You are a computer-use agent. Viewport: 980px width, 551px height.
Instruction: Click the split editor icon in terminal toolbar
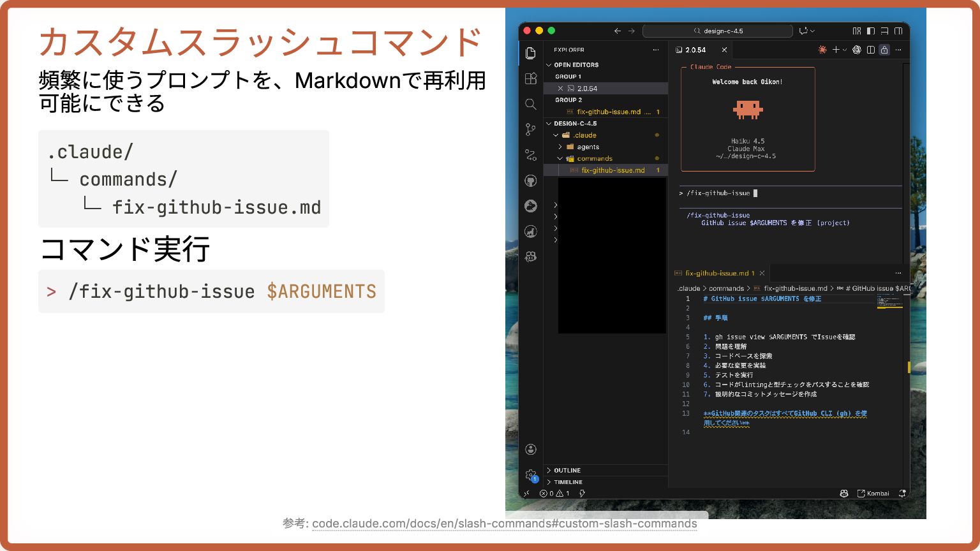click(x=870, y=50)
